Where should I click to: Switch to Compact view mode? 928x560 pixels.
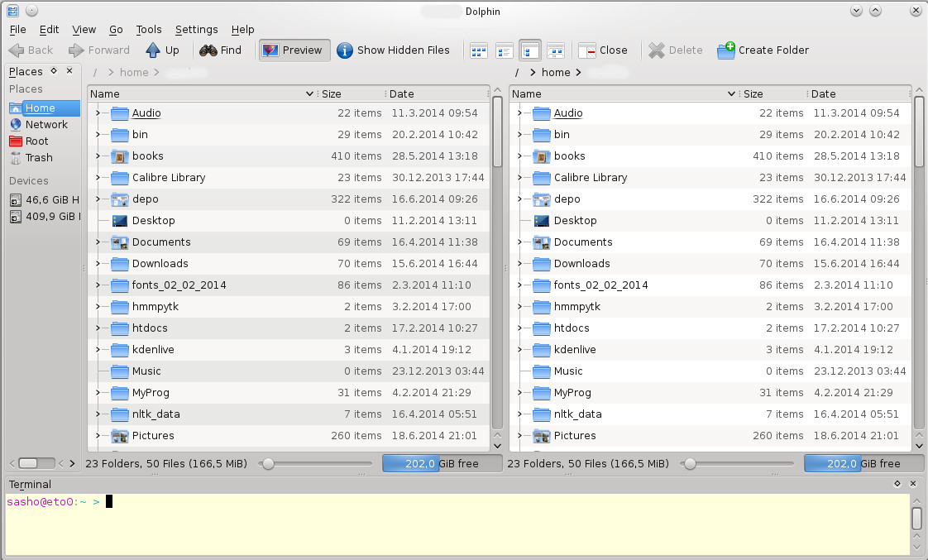(504, 51)
